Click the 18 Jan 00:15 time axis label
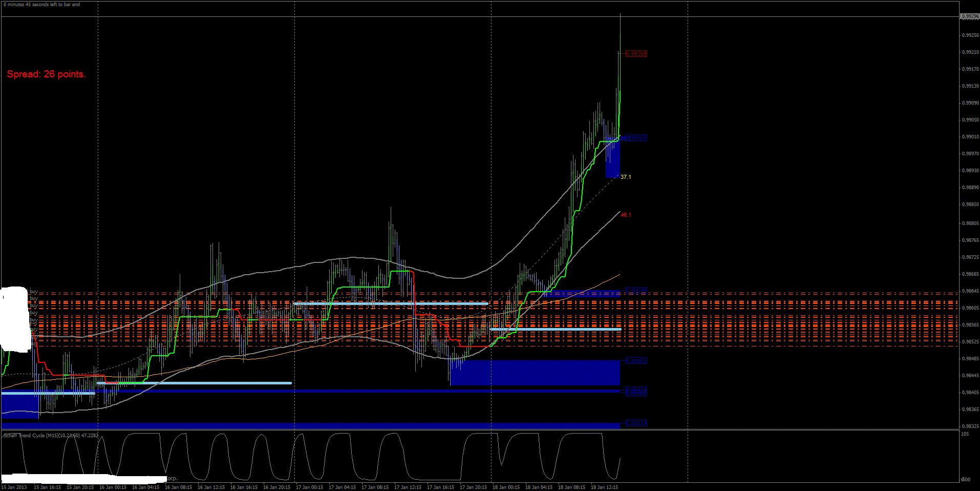This screenshot has width=980, height=491. coord(506,487)
